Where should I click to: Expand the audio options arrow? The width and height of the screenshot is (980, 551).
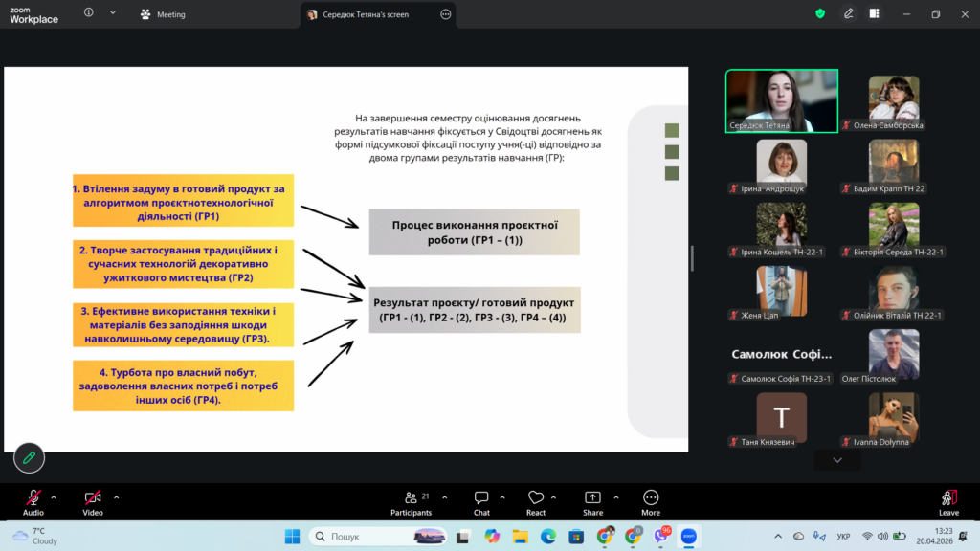[54, 496]
